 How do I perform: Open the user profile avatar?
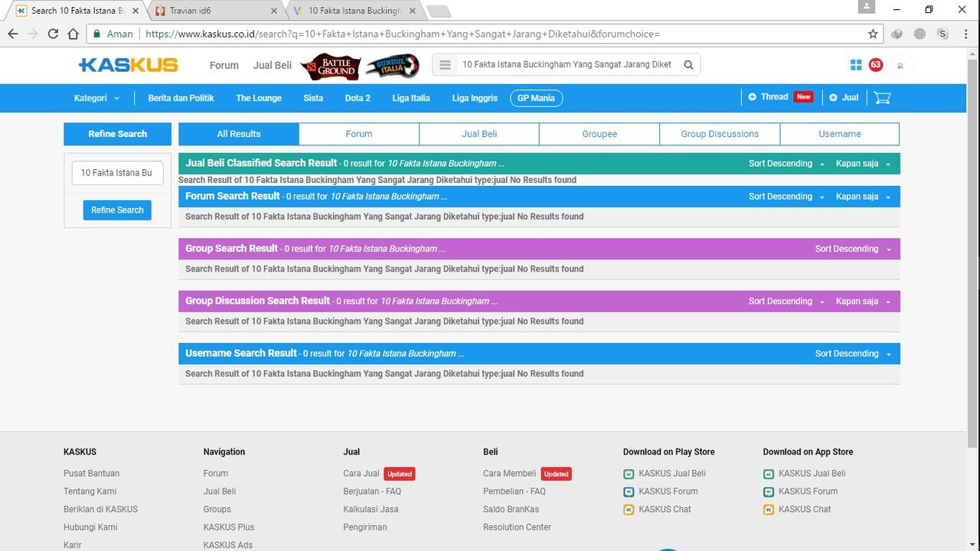(x=900, y=66)
